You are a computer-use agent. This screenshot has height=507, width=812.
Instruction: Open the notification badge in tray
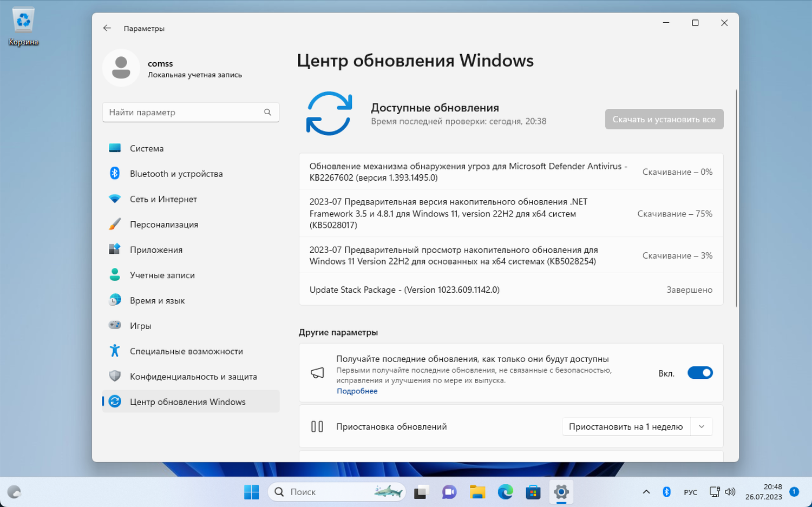(794, 491)
